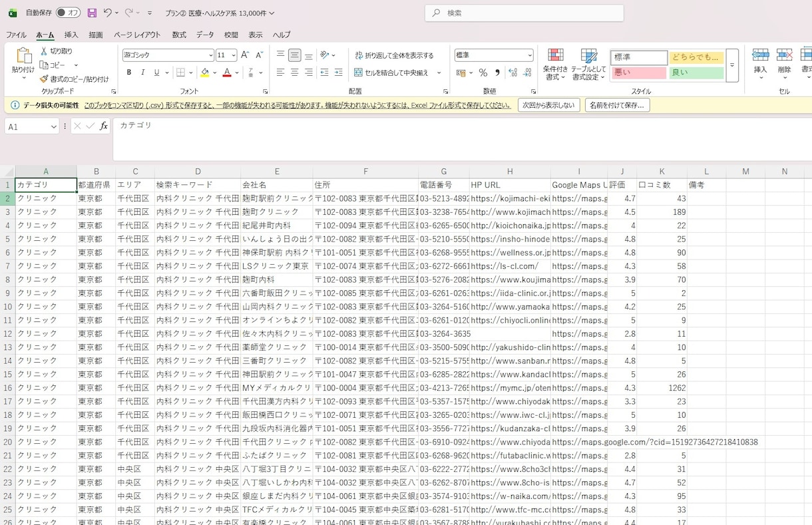This screenshot has width=812, height=525.
Task: Click the formula bar showing カテゴリ
Action: [x=462, y=139]
